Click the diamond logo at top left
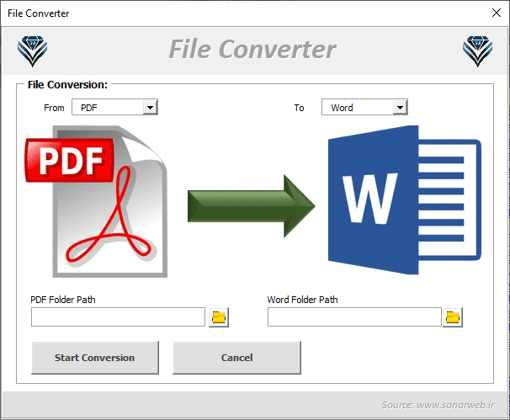510x420 pixels. (x=32, y=51)
